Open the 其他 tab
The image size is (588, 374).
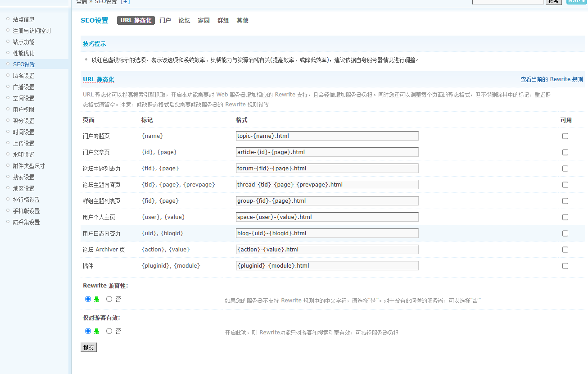(x=242, y=20)
